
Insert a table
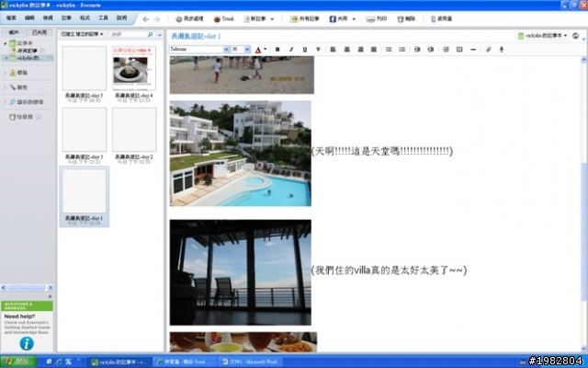tap(459, 50)
